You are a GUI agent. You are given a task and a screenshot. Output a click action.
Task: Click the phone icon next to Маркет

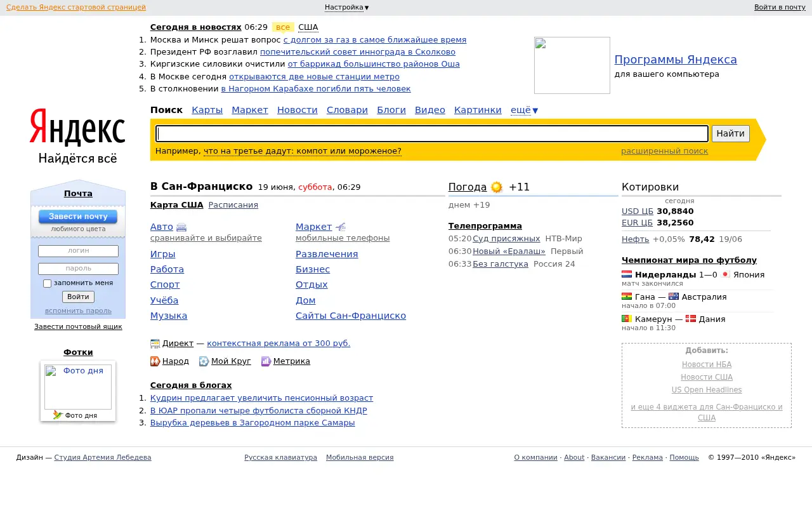point(341,227)
